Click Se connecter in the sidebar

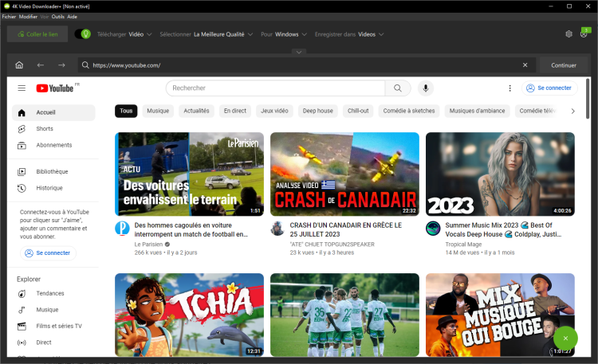pos(48,253)
